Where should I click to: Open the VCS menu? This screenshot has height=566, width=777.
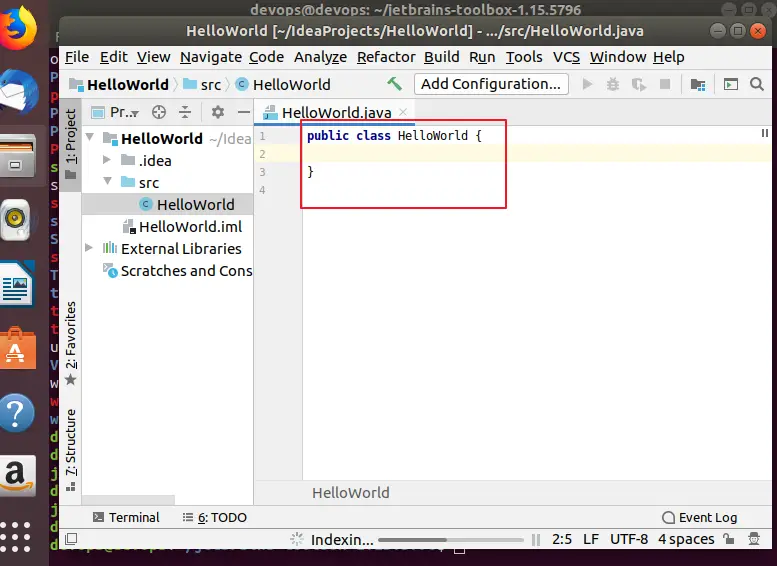(x=566, y=57)
